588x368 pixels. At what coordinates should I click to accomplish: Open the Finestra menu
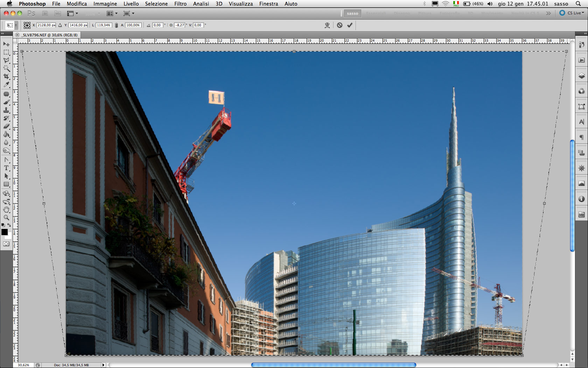(268, 4)
